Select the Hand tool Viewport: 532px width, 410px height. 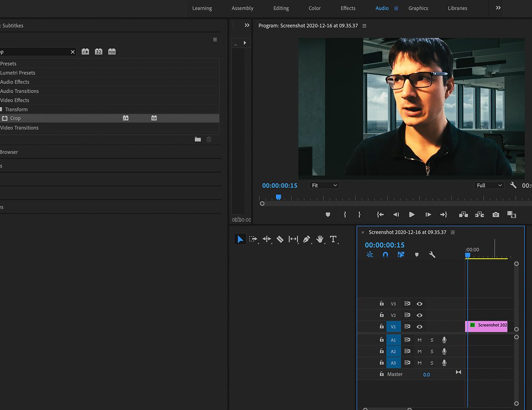tap(320, 239)
